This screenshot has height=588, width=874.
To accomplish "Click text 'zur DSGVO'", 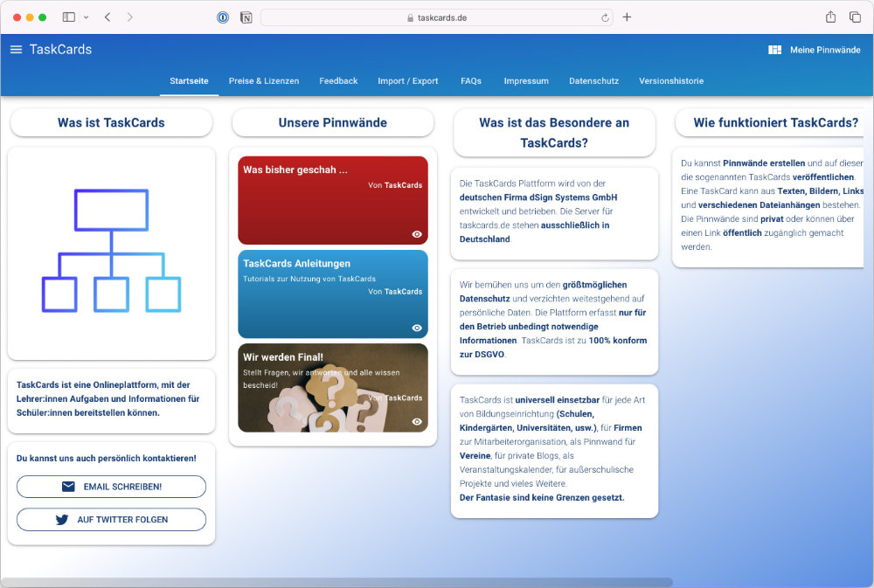I will tap(482, 355).
